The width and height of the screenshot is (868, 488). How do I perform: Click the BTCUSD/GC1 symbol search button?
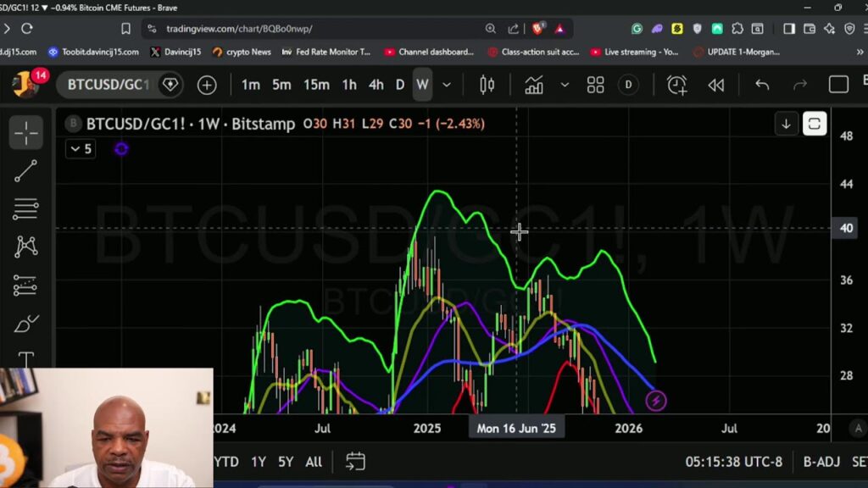[x=108, y=85]
